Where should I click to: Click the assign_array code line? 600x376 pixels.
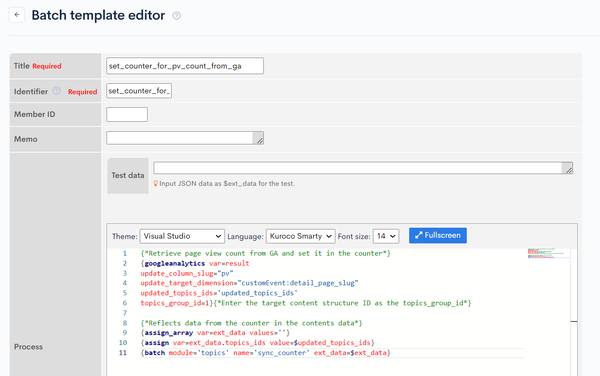[x=215, y=333]
